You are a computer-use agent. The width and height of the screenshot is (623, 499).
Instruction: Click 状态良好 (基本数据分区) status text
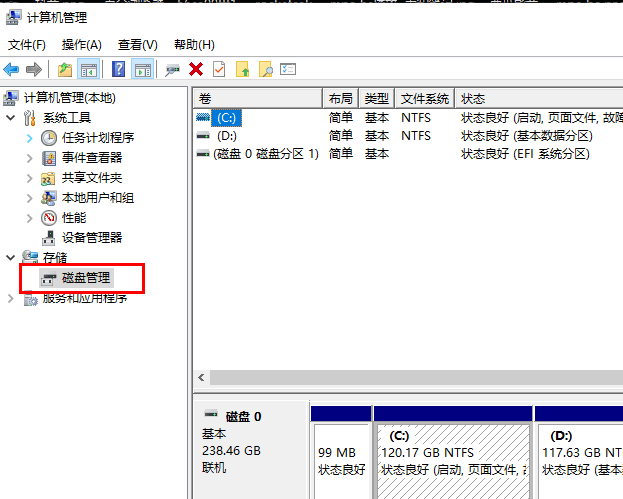pos(526,136)
